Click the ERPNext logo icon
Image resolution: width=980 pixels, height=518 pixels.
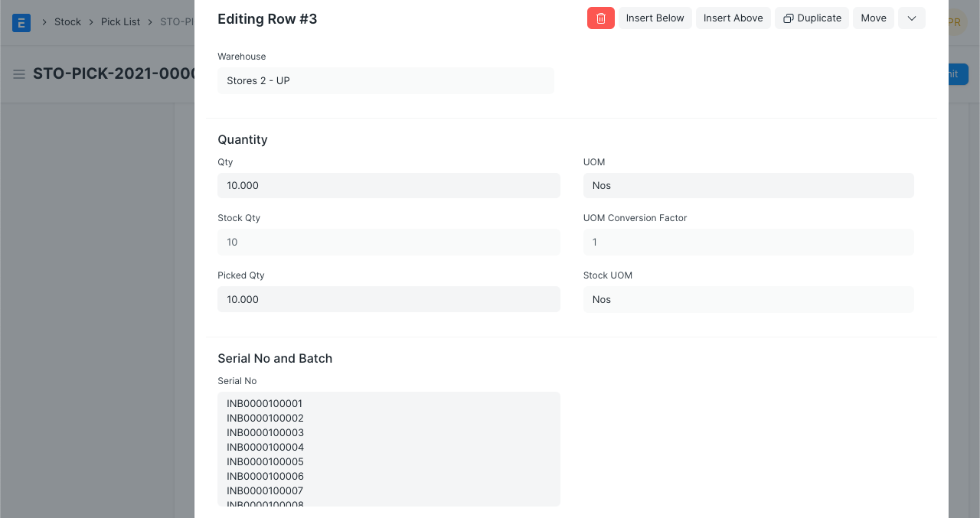(21, 22)
